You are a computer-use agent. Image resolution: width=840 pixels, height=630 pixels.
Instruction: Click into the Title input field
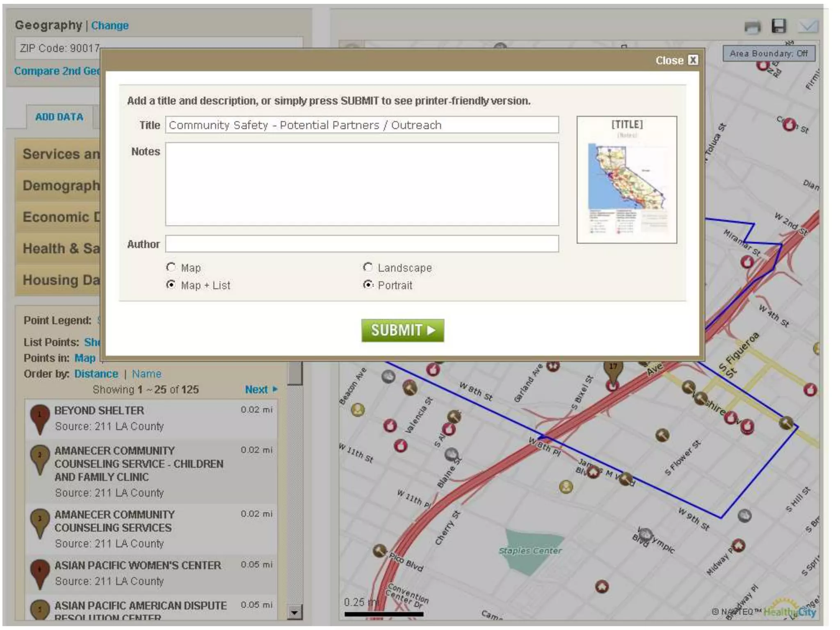(362, 125)
